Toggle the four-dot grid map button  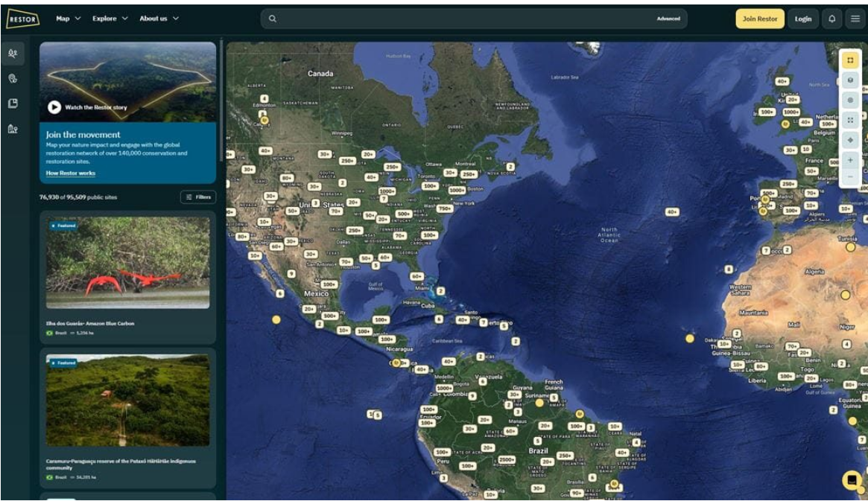(x=850, y=120)
